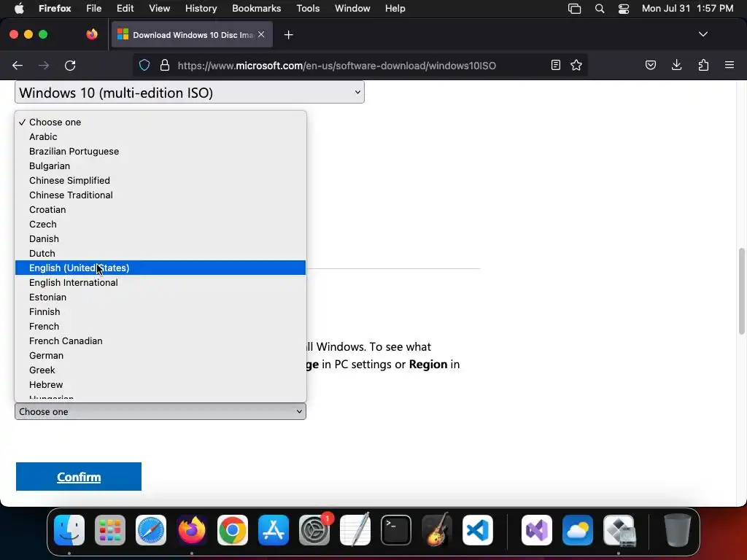747x560 pixels.
Task: Open Terminal from the Dock
Action: point(396,530)
